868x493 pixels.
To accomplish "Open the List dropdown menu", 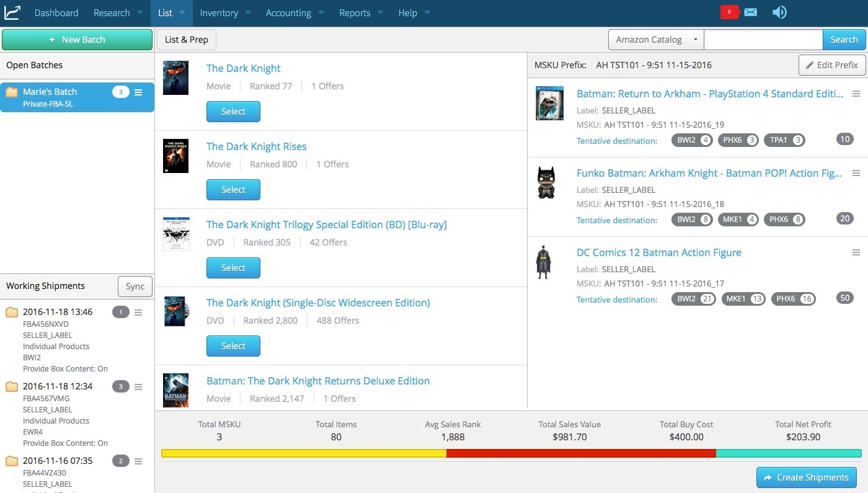I will pyautogui.click(x=171, y=12).
